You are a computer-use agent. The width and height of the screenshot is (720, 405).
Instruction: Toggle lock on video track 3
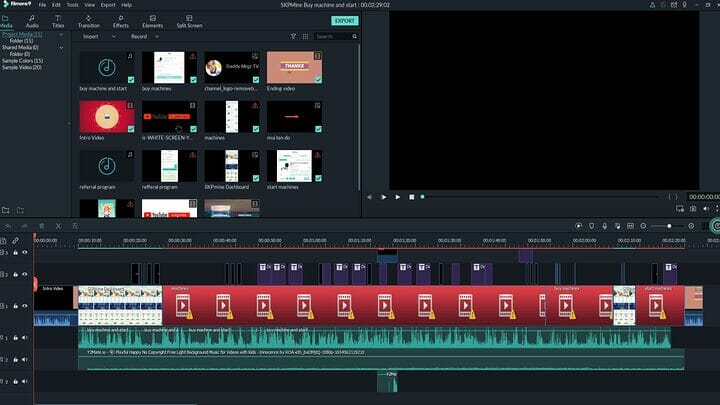pos(16,253)
